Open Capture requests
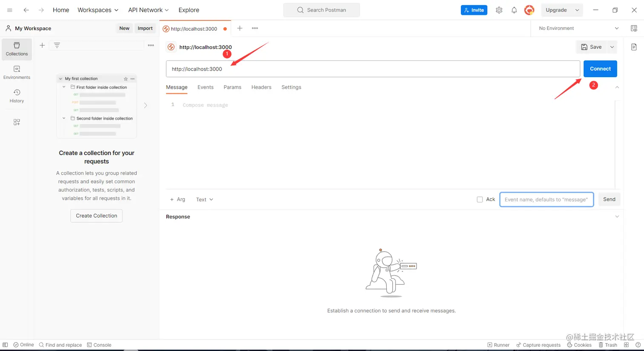Viewport: 644px width, 351px height. coord(538,345)
